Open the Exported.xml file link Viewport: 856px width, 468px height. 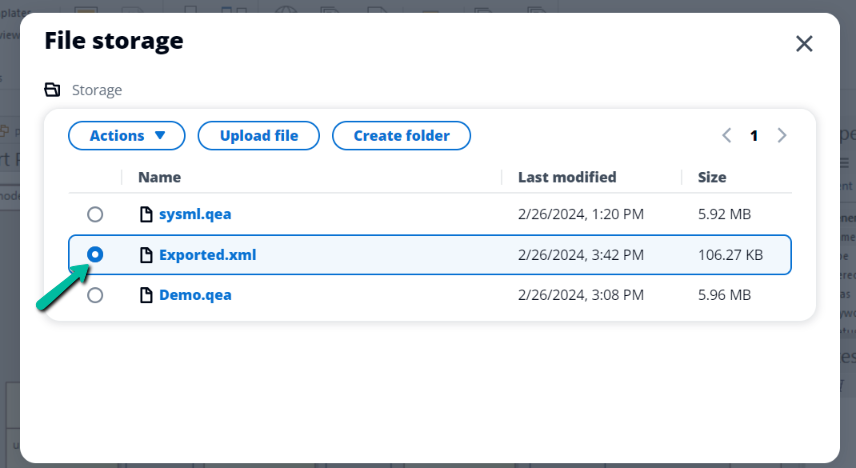[207, 255]
